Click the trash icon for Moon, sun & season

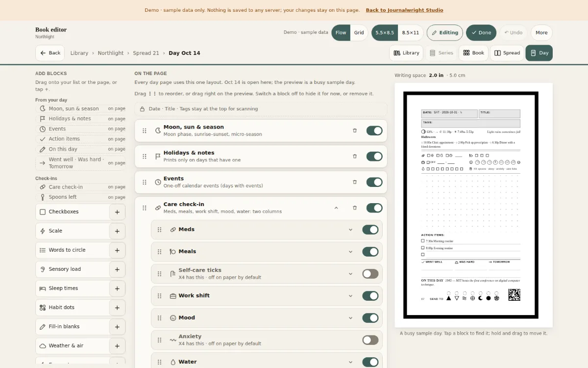(x=355, y=131)
